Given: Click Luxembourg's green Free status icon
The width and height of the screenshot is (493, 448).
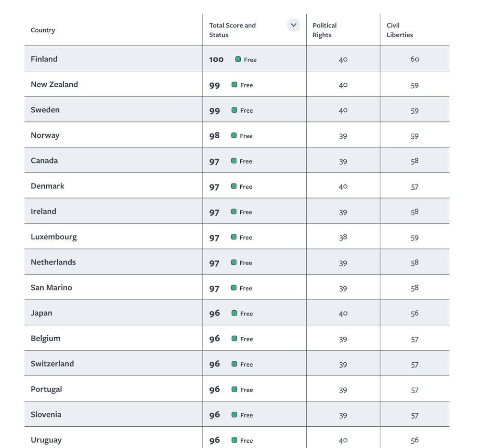Looking at the screenshot, I should tap(234, 237).
